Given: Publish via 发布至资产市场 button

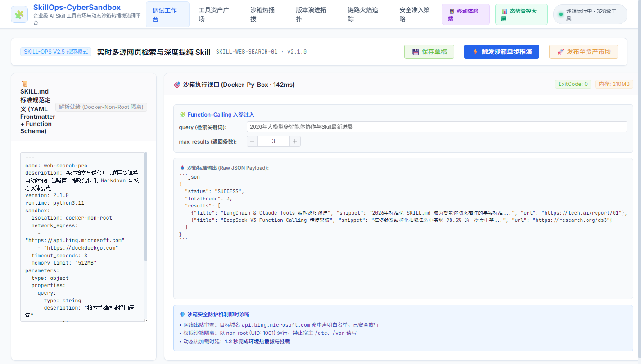Looking at the screenshot, I should coord(583,52).
